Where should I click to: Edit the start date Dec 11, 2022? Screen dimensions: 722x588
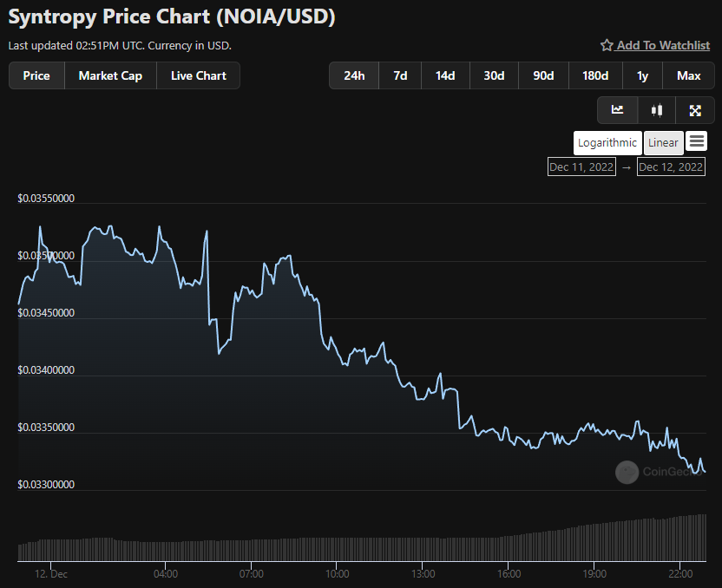click(x=581, y=167)
